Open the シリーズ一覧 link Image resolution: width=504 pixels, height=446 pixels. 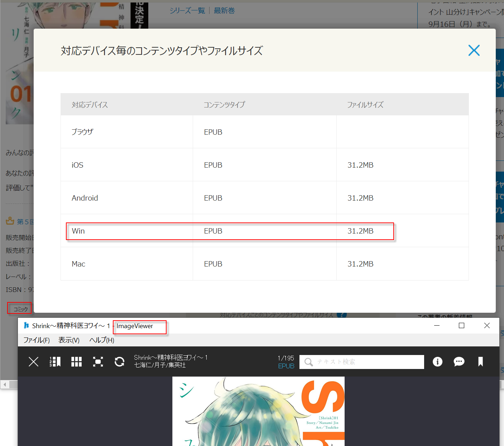point(187,11)
